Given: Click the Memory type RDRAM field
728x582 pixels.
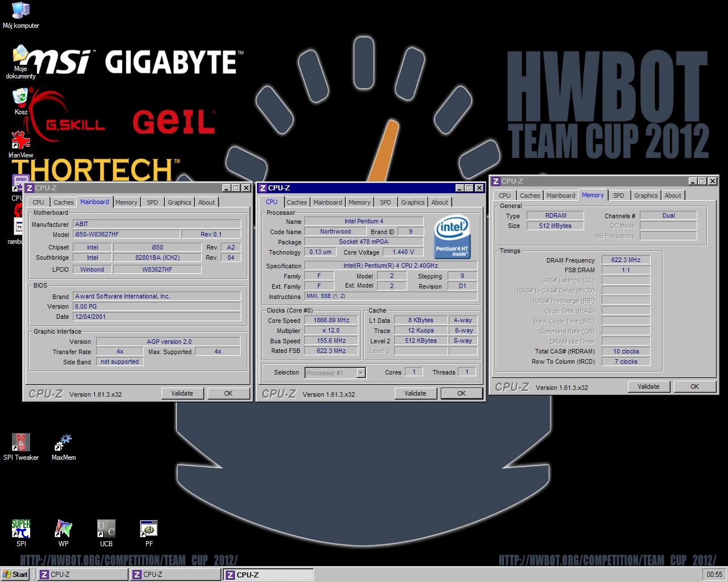Looking at the screenshot, I should pyautogui.click(x=556, y=215).
